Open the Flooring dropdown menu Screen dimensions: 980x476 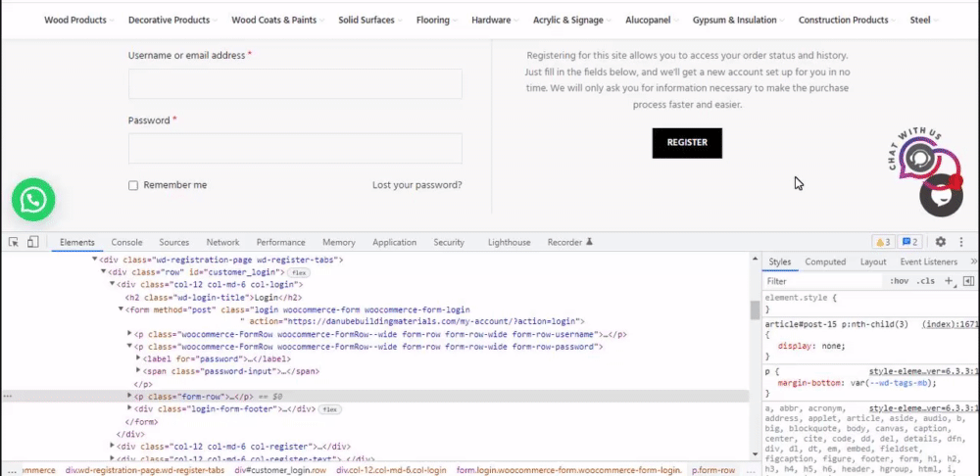pyautogui.click(x=437, y=20)
